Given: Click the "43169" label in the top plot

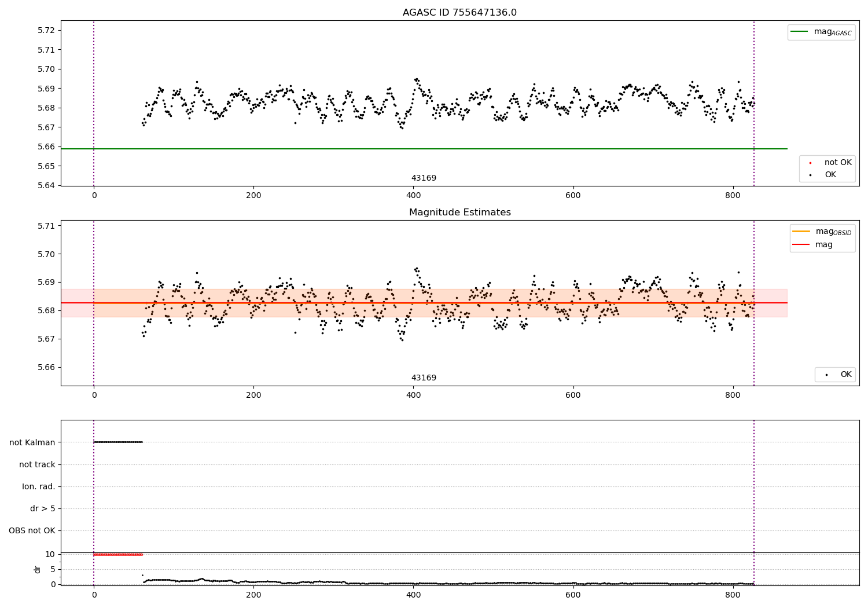Looking at the screenshot, I should [424, 178].
